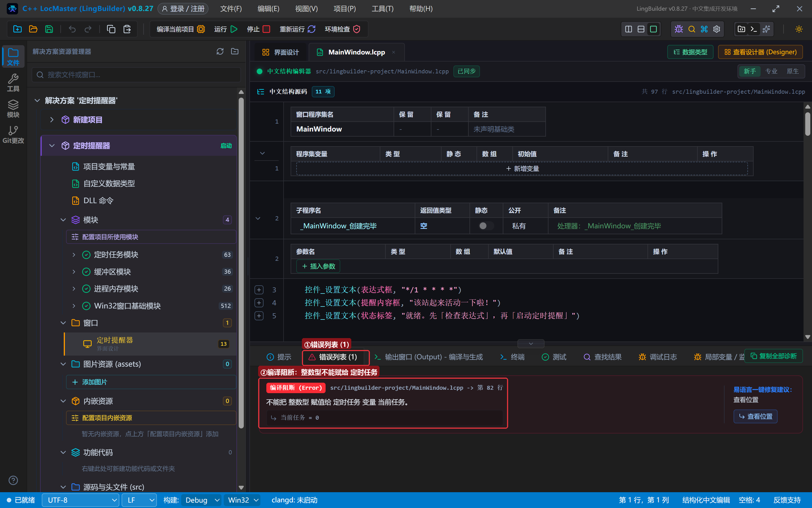Viewport: 812px width, 508px height.
Task: Open the Debug build configuration dropdown
Action: [x=201, y=500]
